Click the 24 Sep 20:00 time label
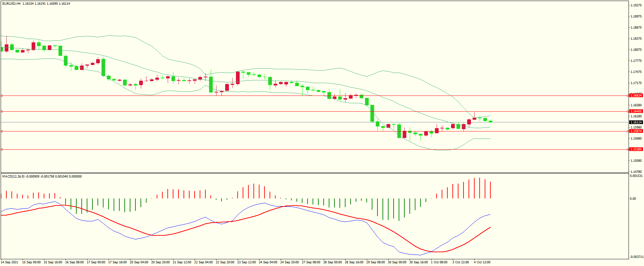The image size is (644, 266). 289,262
